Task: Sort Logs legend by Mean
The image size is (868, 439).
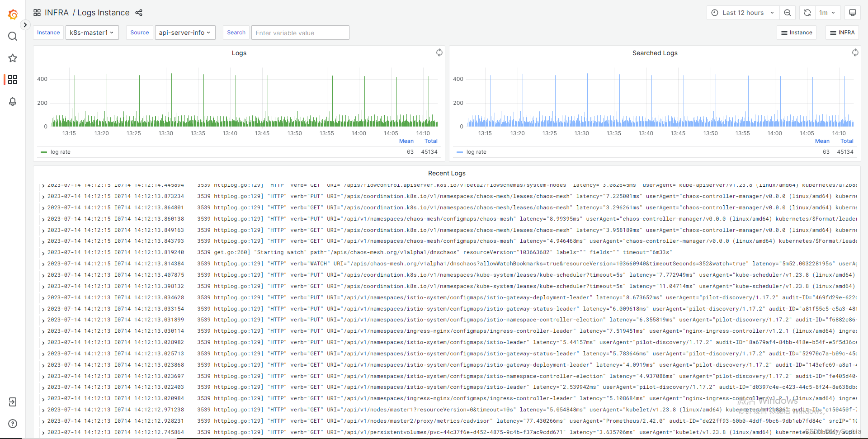Action: [406, 141]
